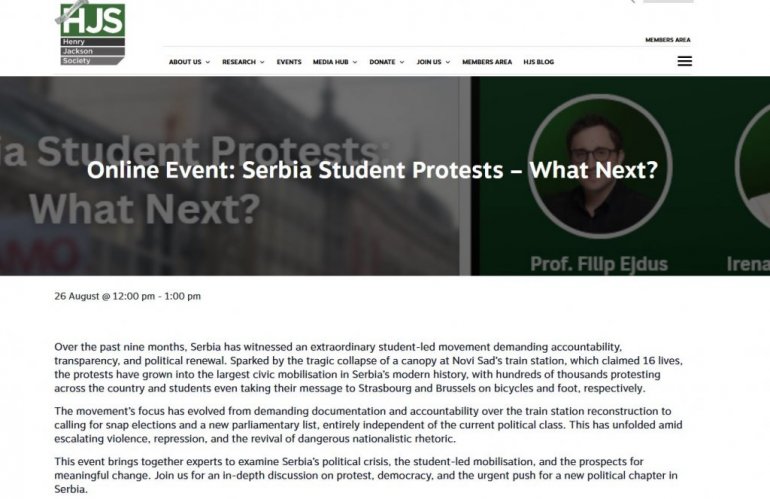
Task: Open the Join Us dropdown
Action: pyautogui.click(x=434, y=62)
